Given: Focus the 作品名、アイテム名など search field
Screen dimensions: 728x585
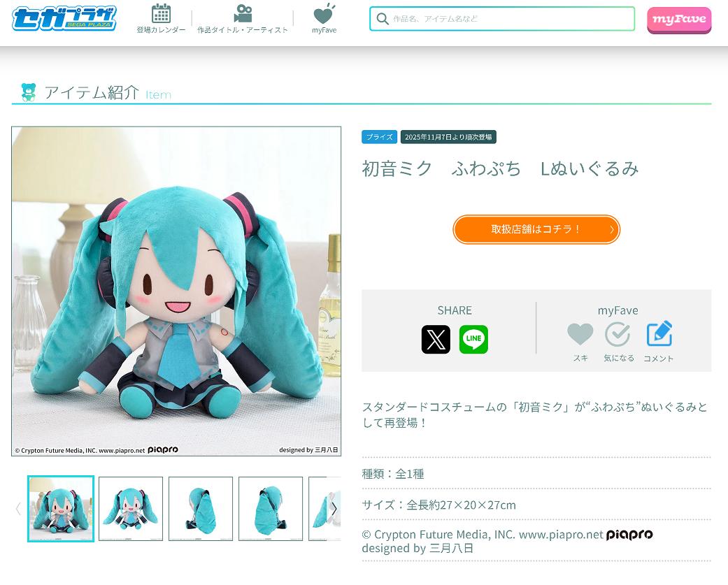Looking at the screenshot, I should tap(502, 19).
